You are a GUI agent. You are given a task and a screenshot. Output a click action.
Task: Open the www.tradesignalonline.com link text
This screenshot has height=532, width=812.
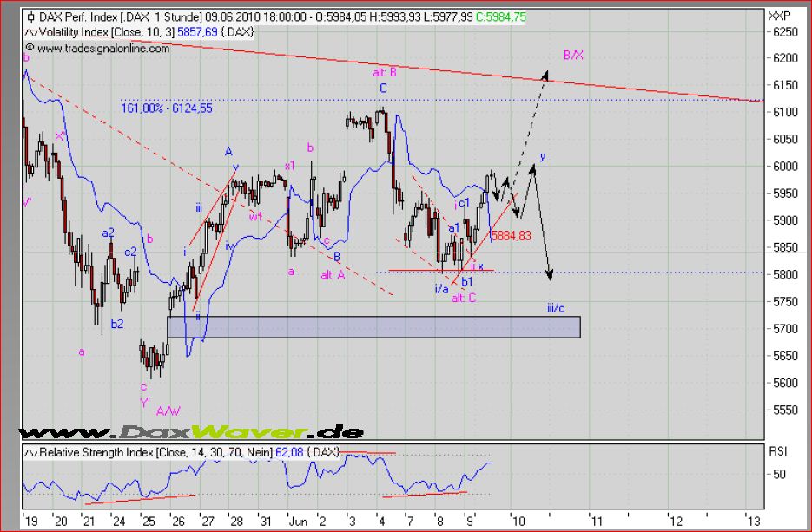click(x=103, y=48)
